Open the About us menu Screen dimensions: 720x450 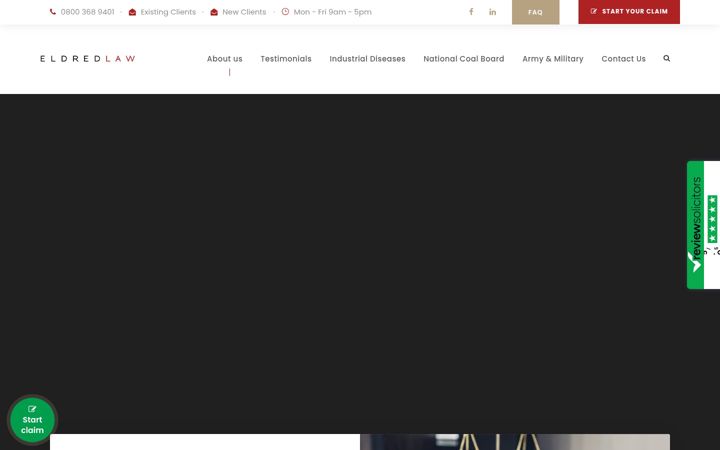pyautogui.click(x=225, y=59)
